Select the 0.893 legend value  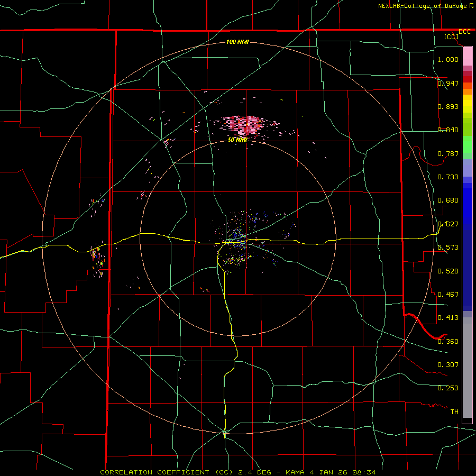448,106
